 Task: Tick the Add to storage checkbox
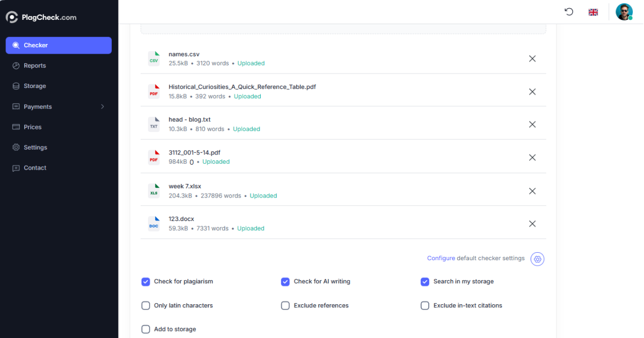[x=145, y=329]
